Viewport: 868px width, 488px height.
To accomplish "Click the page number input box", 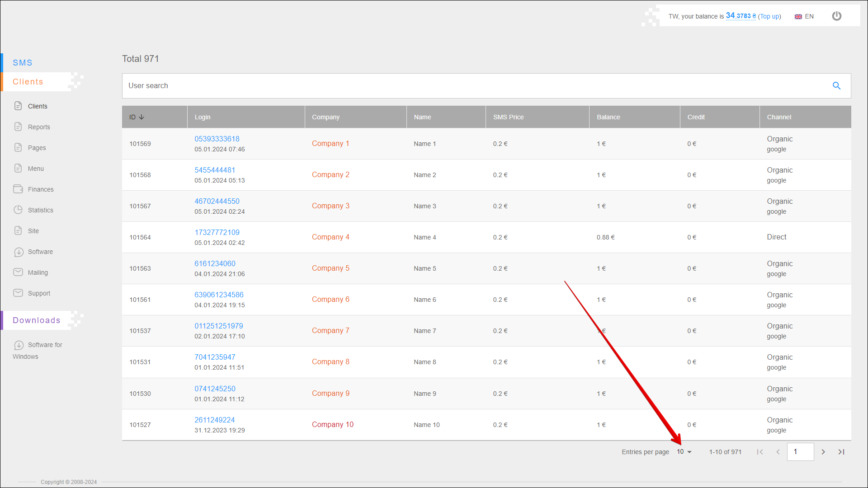I will tap(800, 452).
